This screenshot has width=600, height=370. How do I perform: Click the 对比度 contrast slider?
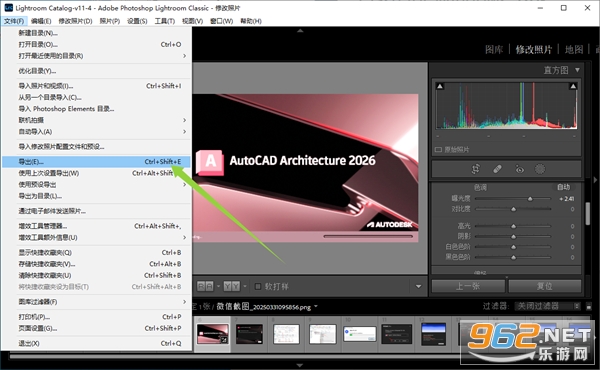tap(513, 209)
